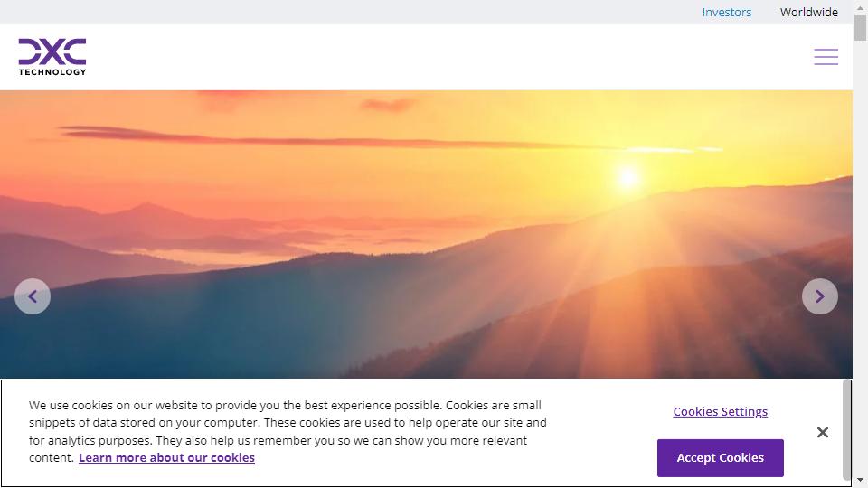Open the Worldwide region selector
868x488 pixels.
(808, 12)
